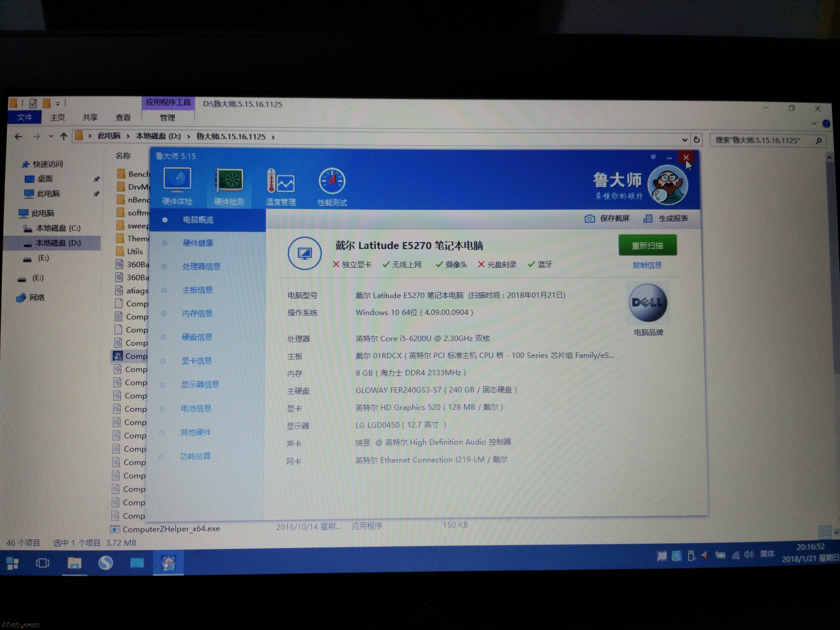Image resolution: width=840 pixels, height=630 pixels.
Task: Open Sogou browser taskbar icon
Action: (x=106, y=562)
